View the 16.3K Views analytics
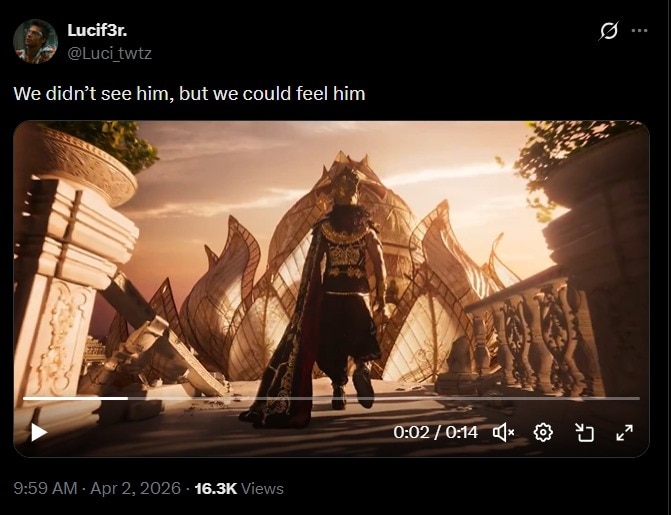 click(239, 488)
